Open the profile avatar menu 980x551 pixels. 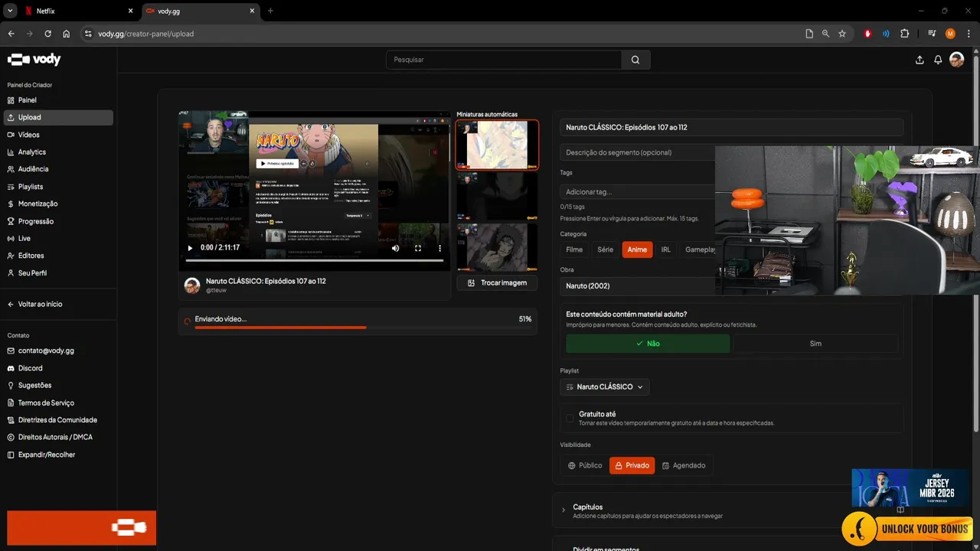(x=956, y=60)
